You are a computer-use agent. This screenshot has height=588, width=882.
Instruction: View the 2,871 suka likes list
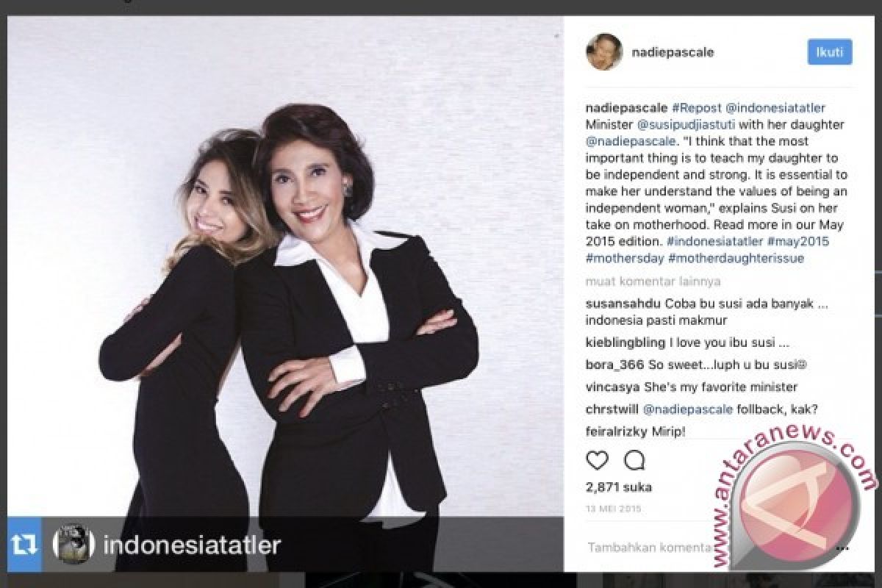[x=619, y=487]
